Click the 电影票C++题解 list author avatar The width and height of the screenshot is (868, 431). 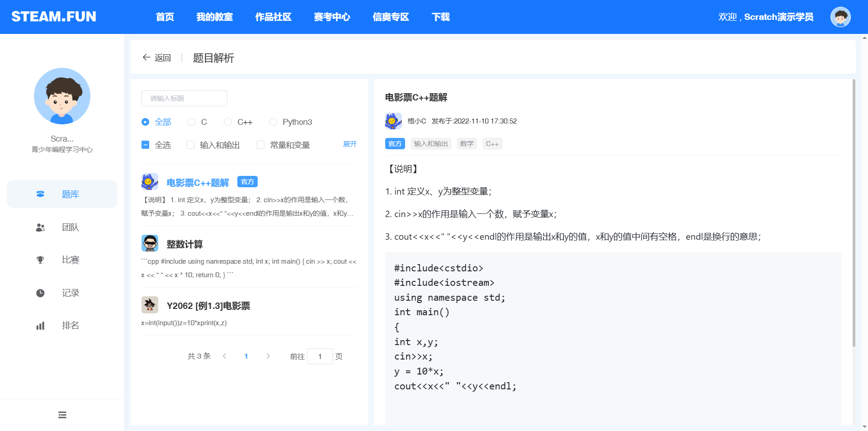coord(150,182)
